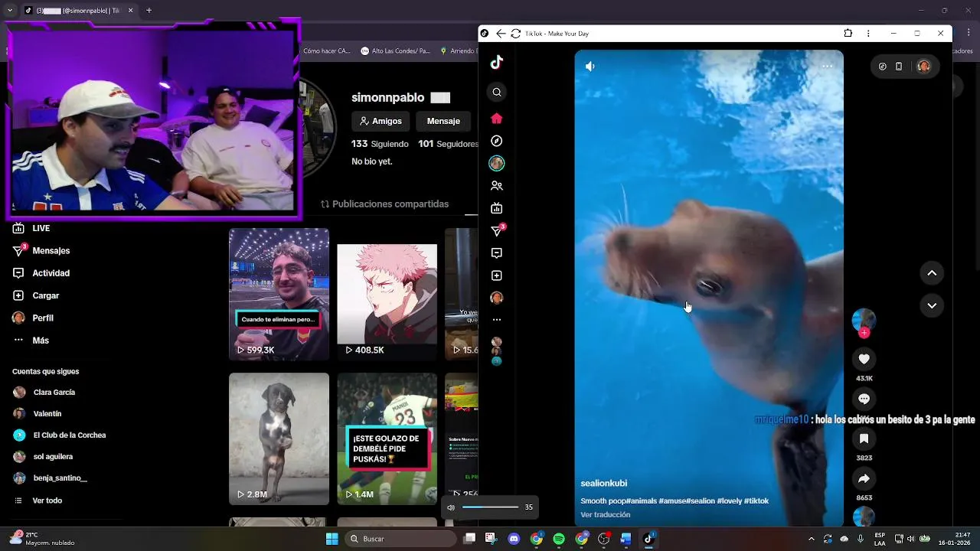980x551 pixels.
Task: Go to the previous video with the up chevron
Action: pyautogui.click(x=932, y=273)
